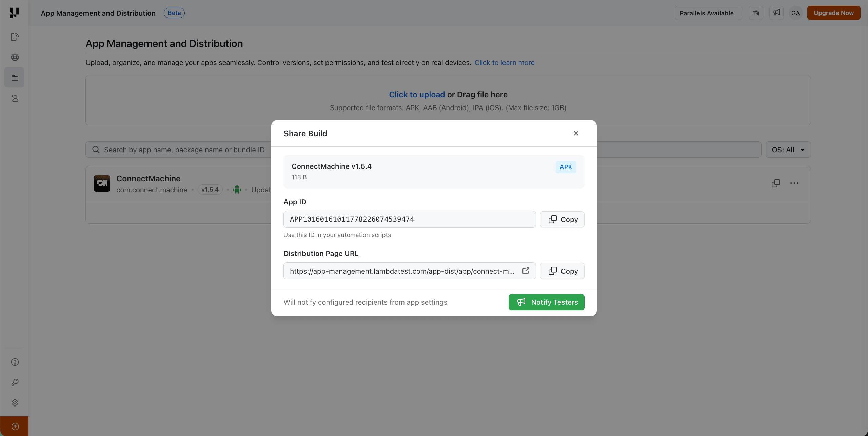Click the 'Use this ID in your automation scripts' text
This screenshot has width=868, height=436.
pos(337,235)
